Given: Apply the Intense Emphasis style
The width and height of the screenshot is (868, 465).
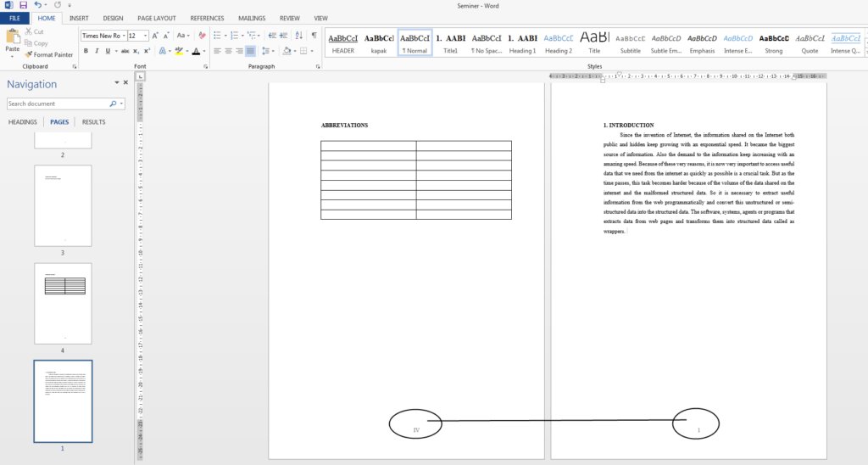Looking at the screenshot, I should point(738,42).
